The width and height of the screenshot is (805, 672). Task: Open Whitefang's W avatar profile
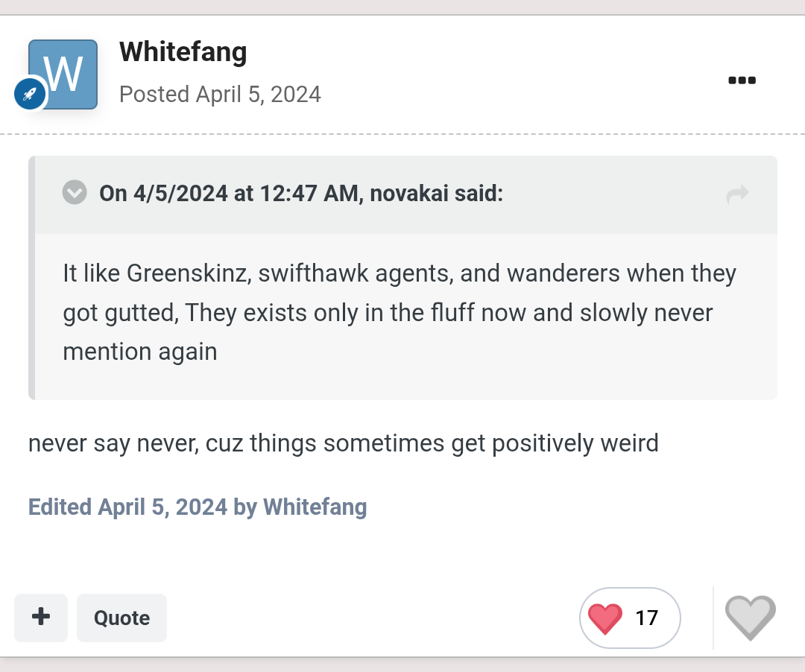click(63, 75)
